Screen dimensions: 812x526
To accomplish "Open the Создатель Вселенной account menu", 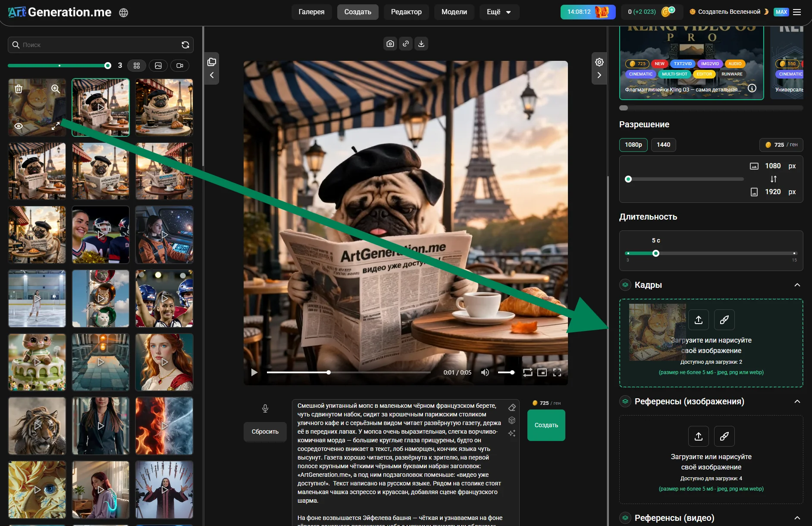I will pos(729,12).
